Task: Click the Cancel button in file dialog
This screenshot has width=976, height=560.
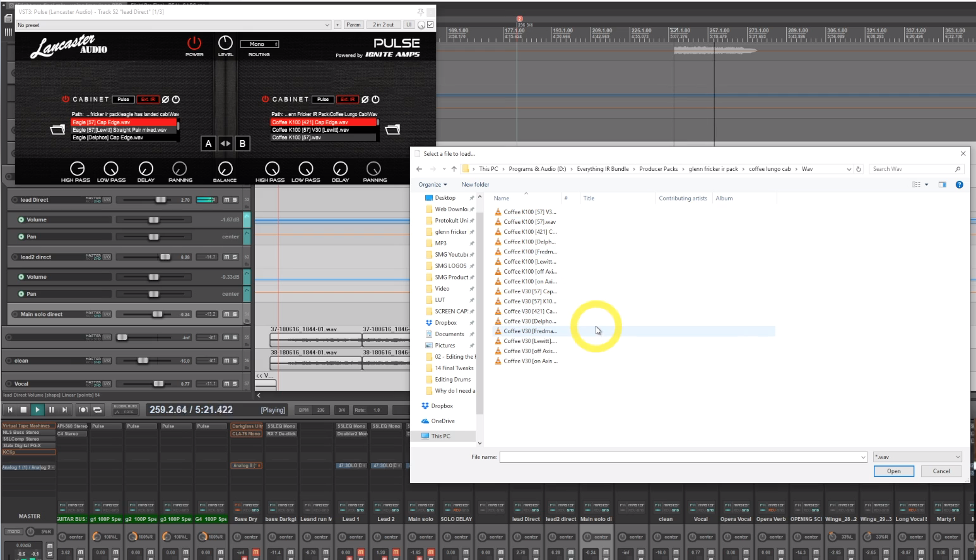Action: pyautogui.click(x=941, y=471)
